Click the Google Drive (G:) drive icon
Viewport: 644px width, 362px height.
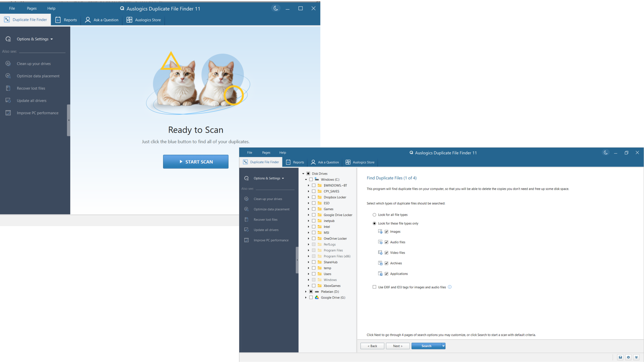click(317, 297)
